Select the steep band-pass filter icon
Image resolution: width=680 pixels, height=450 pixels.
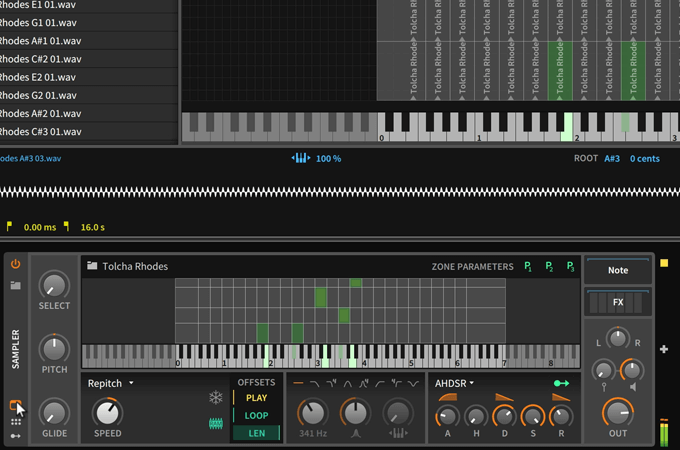pos(364,383)
